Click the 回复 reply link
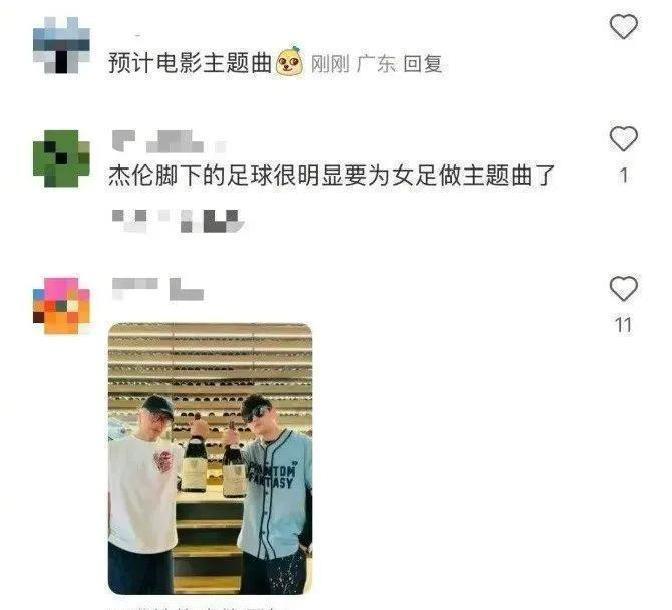Image resolution: width=672 pixels, height=610 pixels. tap(423, 64)
